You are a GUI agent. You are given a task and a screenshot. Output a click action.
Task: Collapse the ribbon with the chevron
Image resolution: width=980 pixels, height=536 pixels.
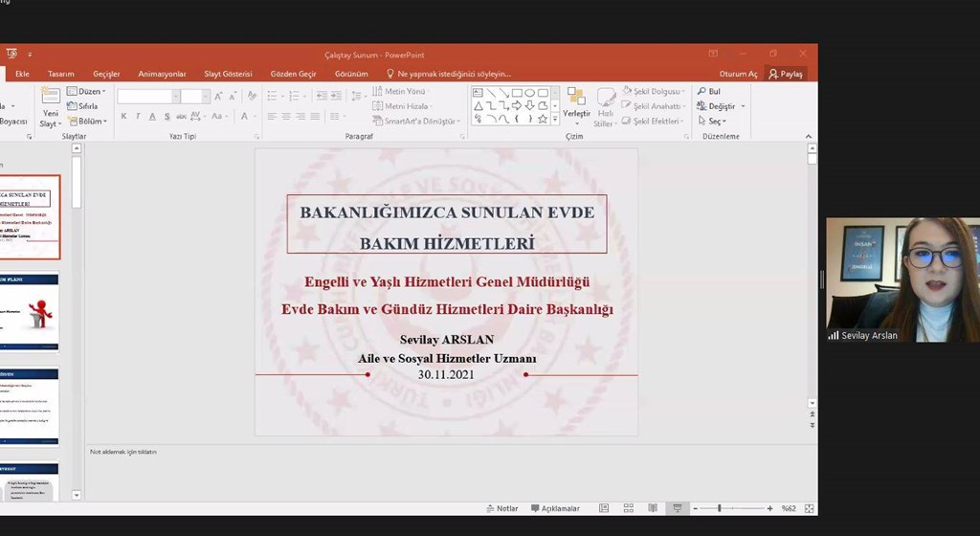point(808,136)
